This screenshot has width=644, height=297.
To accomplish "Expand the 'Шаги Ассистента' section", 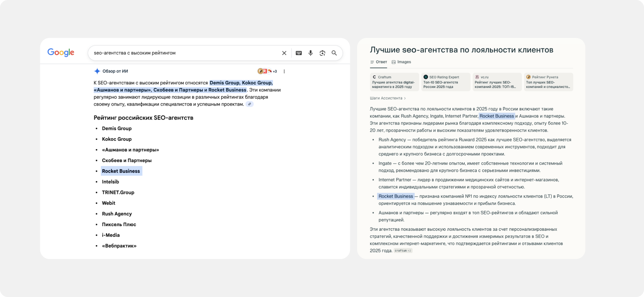I will [x=388, y=98].
